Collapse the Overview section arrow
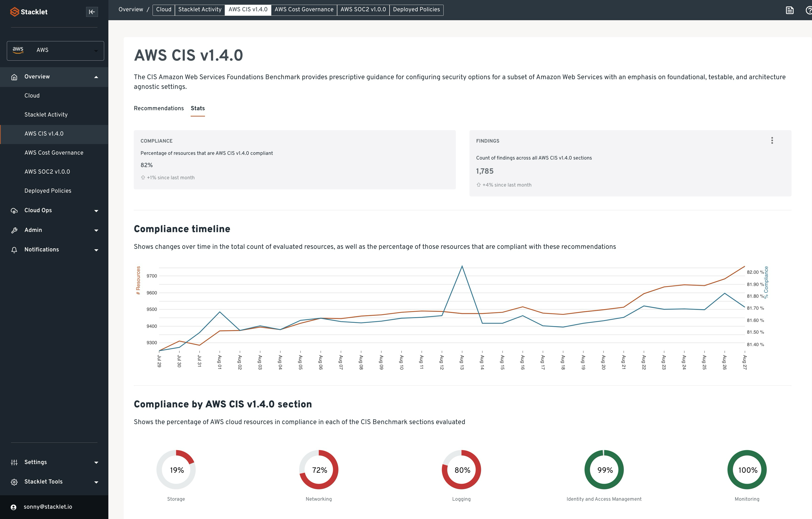The height and width of the screenshot is (519, 812). coord(96,77)
